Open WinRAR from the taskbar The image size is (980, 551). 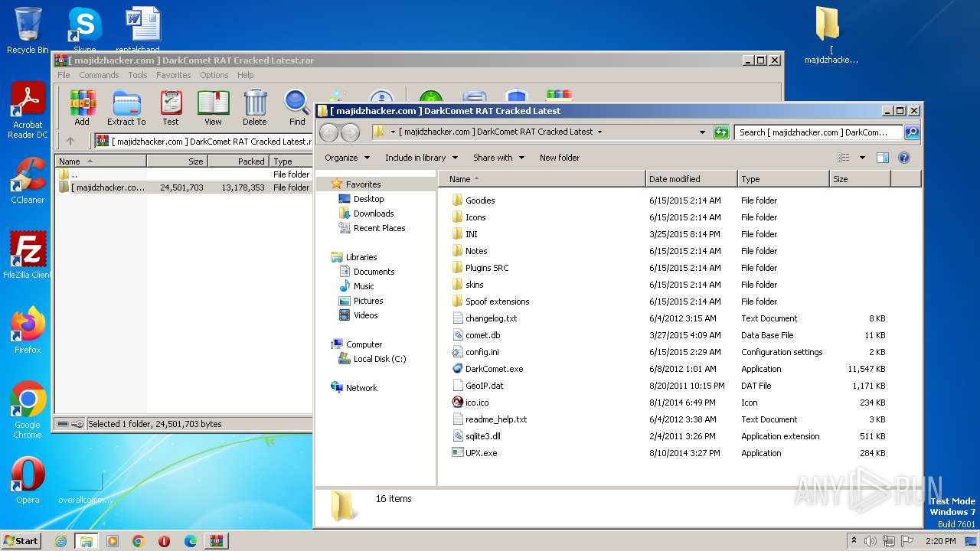[x=216, y=541]
